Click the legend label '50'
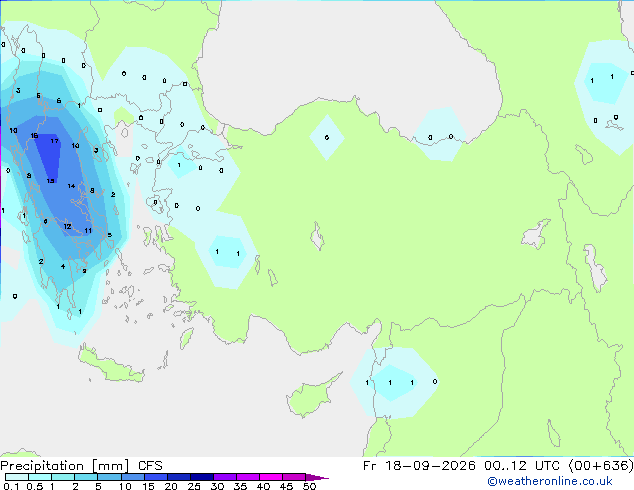634x490 pixels. 309,486
